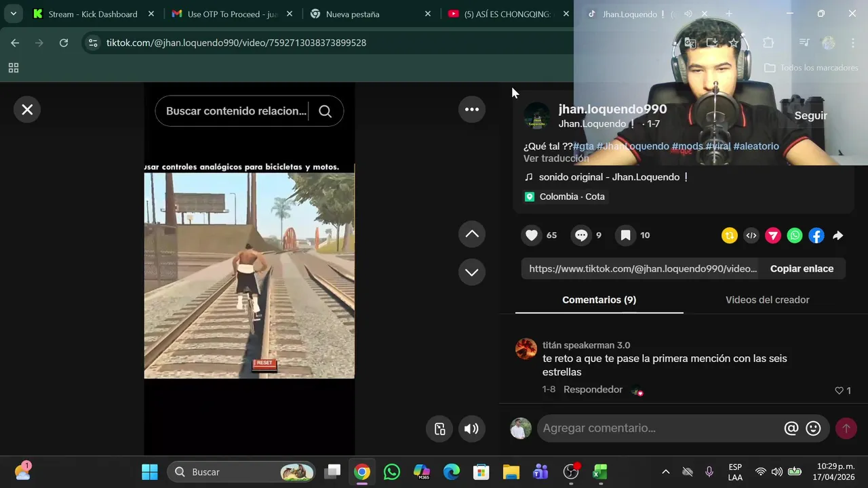Open File Explorer from the taskbar
Image resolution: width=868 pixels, height=488 pixels.
511,472
